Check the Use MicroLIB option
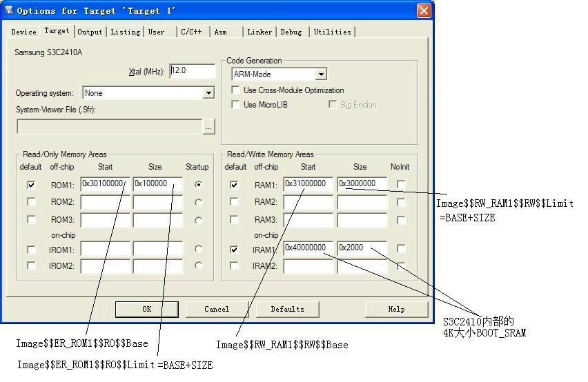 click(x=235, y=105)
